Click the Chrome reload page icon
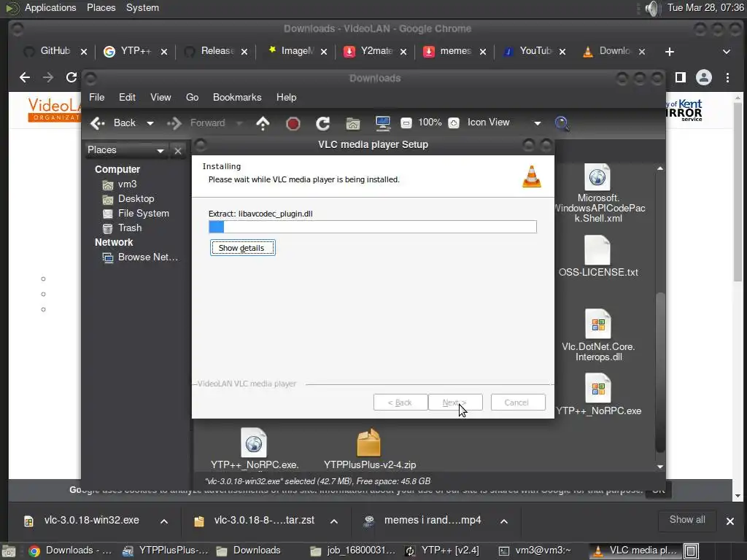 point(71,77)
